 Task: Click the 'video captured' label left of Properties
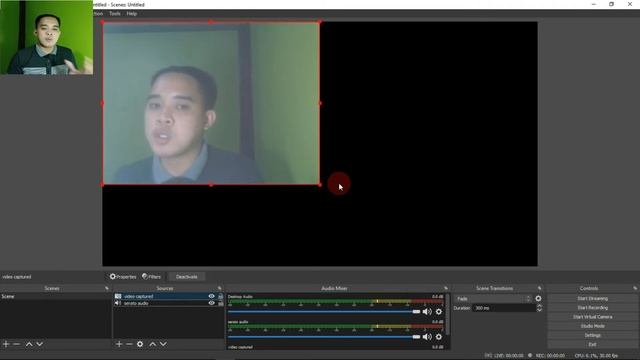[x=17, y=277]
